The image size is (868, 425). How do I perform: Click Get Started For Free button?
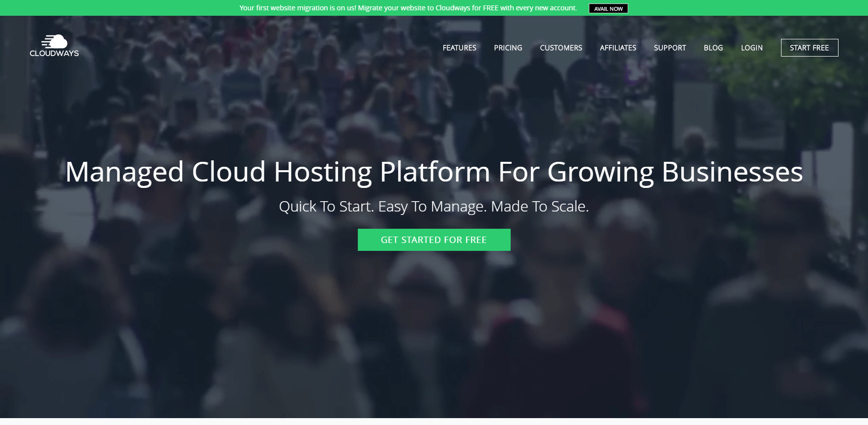point(434,240)
